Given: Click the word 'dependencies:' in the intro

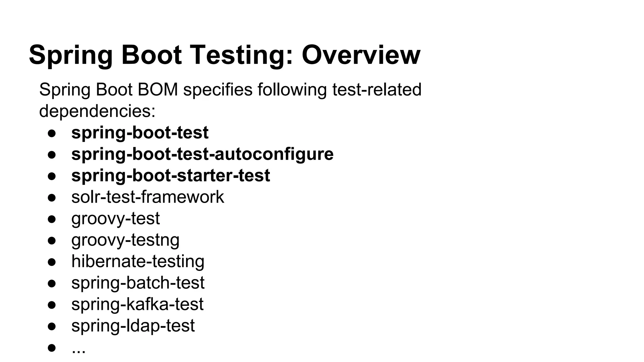Looking at the screenshot, I should pos(97,111).
